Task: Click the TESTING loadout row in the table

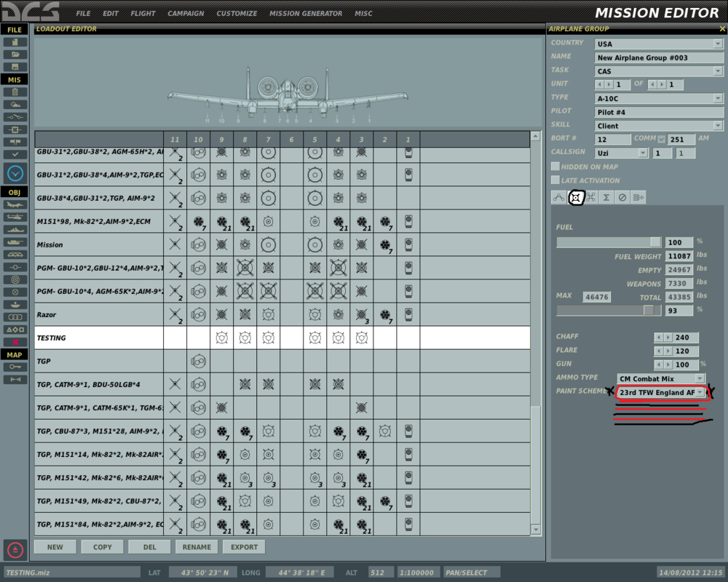Action: pyautogui.click(x=87, y=338)
